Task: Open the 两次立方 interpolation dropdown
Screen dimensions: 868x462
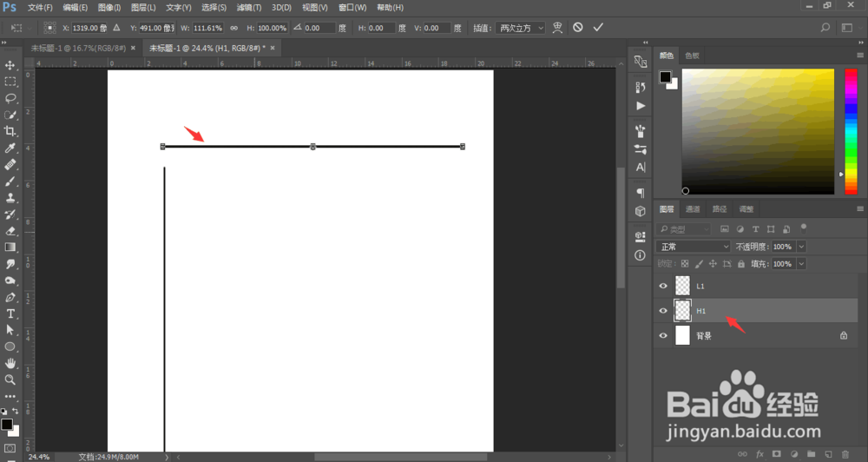Action: (x=519, y=28)
